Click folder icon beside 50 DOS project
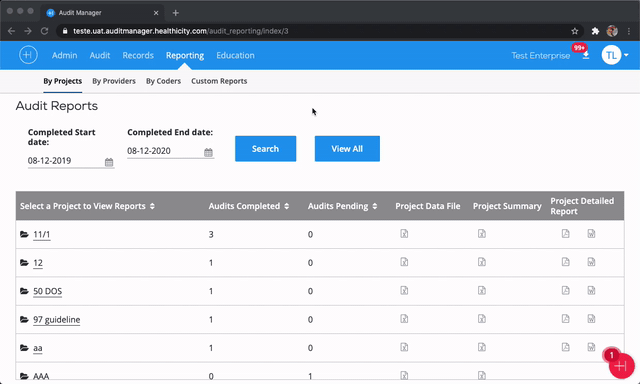 coord(24,291)
